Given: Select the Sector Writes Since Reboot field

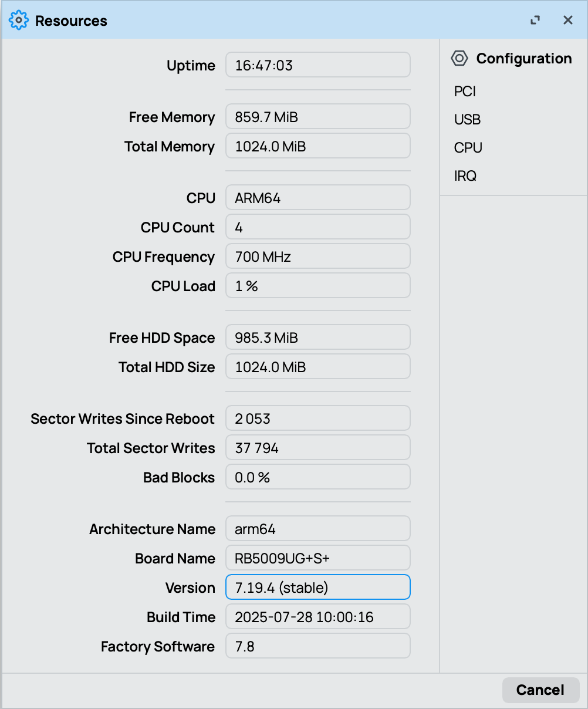Looking at the screenshot, I should [318, 418].
